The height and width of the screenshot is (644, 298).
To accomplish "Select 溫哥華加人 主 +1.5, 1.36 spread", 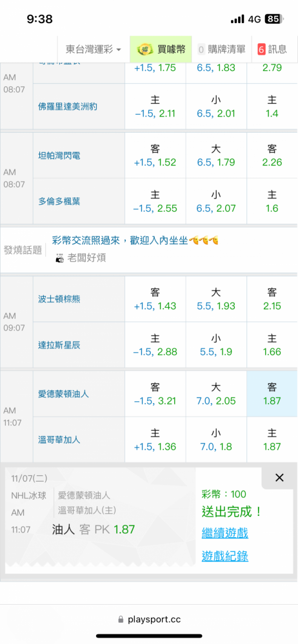I will point(155,439).
